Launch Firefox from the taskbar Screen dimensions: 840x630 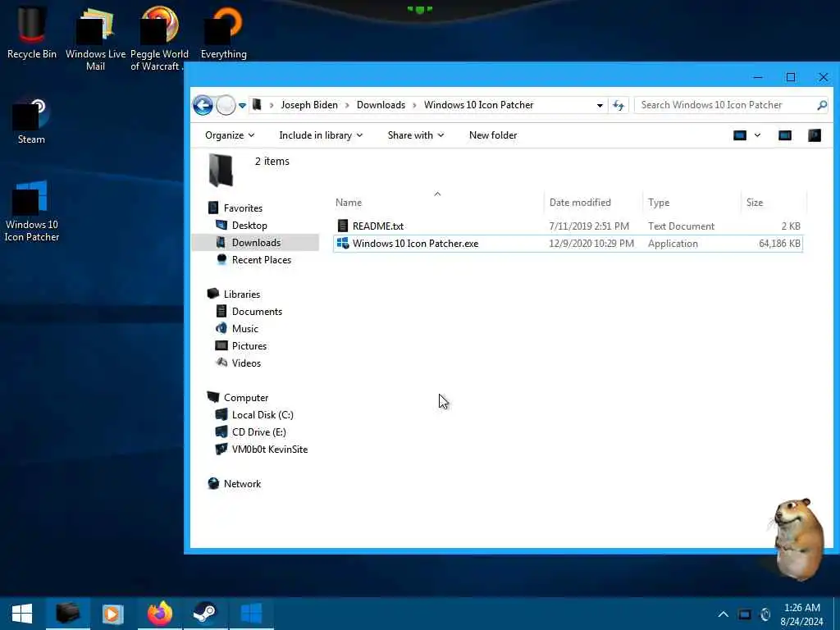(160, 614)
